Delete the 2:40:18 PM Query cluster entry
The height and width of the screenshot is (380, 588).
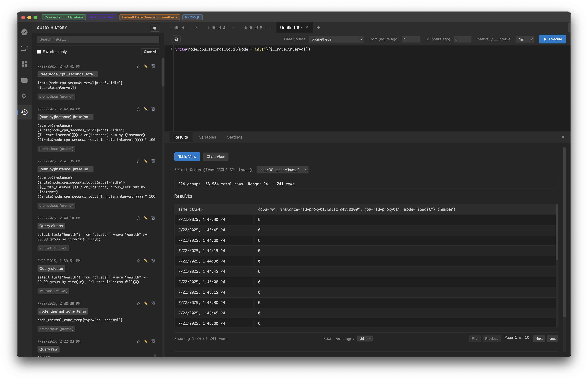click(153, 218)
